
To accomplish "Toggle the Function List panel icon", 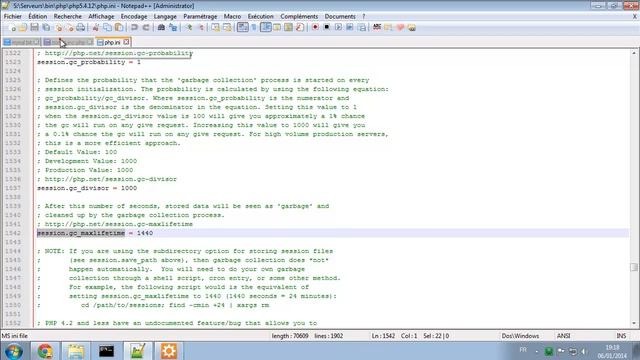I will 300,27.
